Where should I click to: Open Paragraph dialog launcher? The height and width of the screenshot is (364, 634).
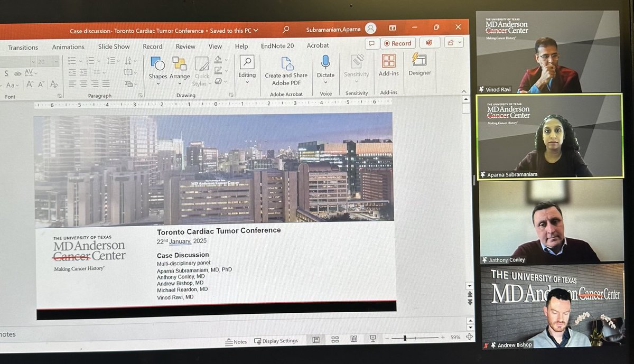[141, 95]
